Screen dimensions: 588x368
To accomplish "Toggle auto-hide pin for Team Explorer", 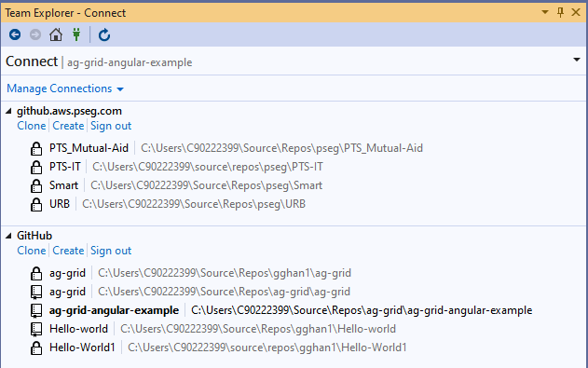I will (x=561, y=12).
